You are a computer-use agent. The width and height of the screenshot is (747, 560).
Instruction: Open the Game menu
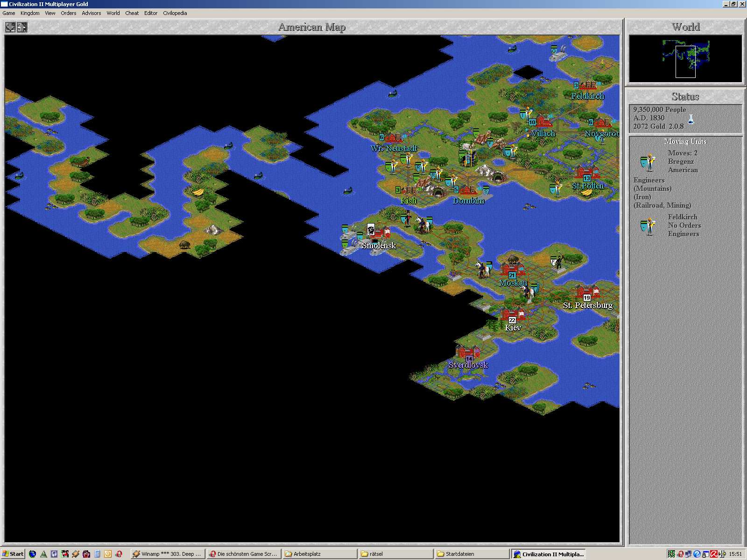coord(9,13)
